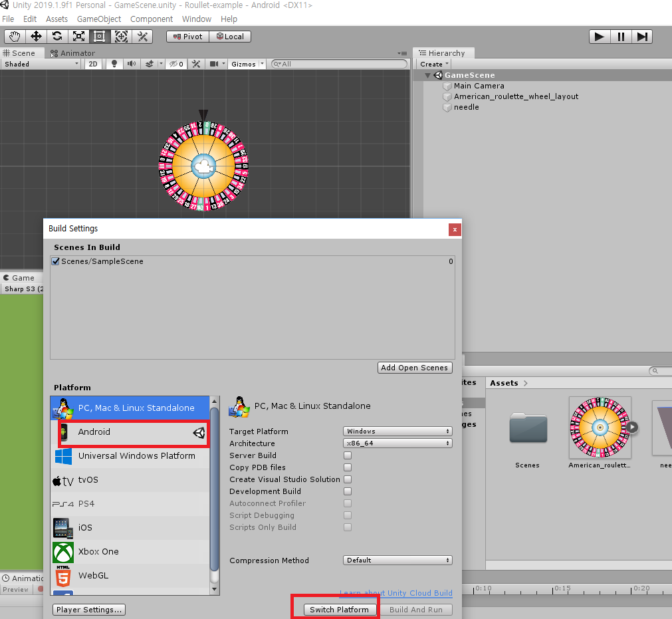Open Target Platform dropdown
Screen dimensions: 672x619
click(397, 432)
